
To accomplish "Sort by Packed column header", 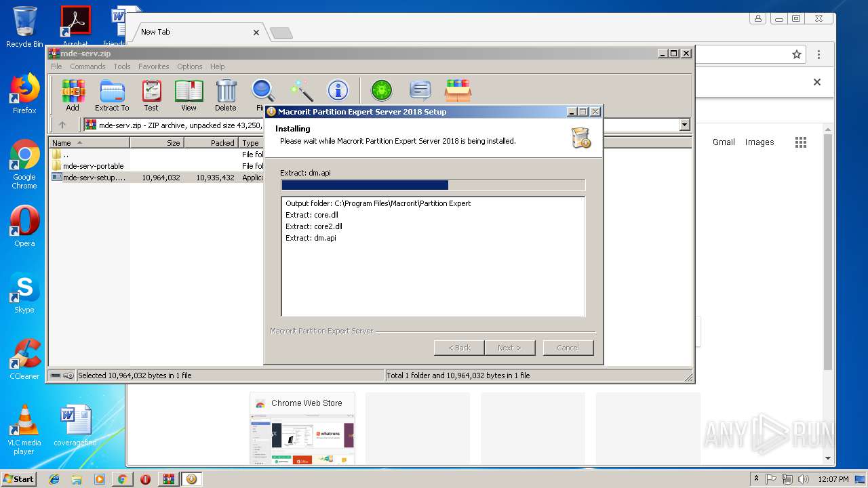I will click(x=212, y=142).
